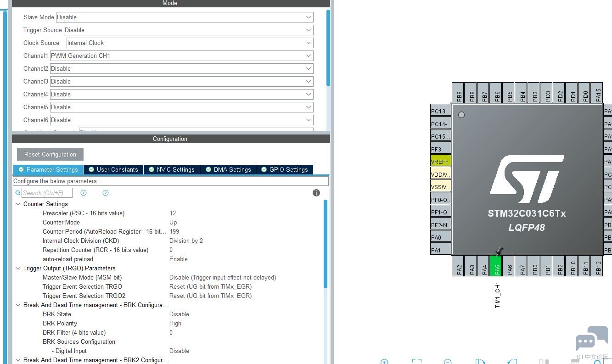Screen dimensions: 612x364
Task: Select the Trigger Event Selection TRGO value
Action: [211, 286]
